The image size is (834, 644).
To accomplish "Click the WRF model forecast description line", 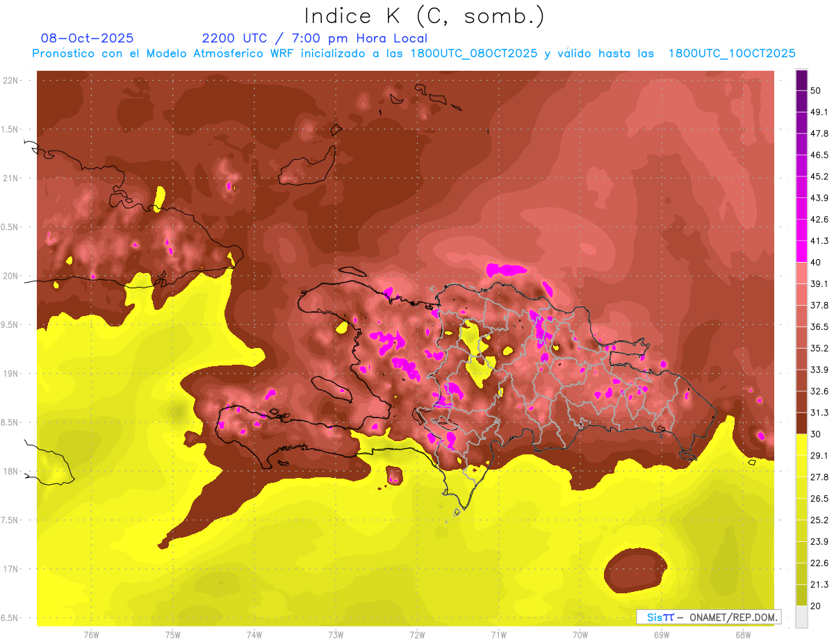I will click(414, 53).
